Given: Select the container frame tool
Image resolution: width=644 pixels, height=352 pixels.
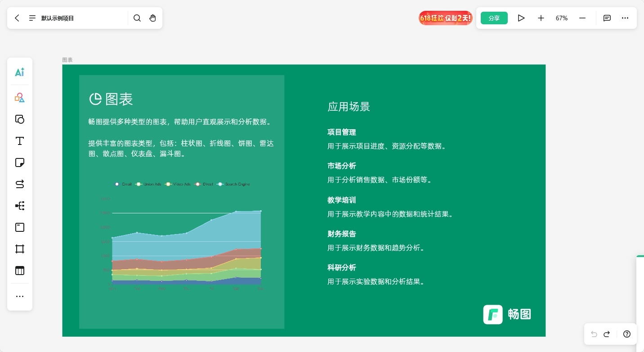Looking at the screenshot, I should point(20,227).
